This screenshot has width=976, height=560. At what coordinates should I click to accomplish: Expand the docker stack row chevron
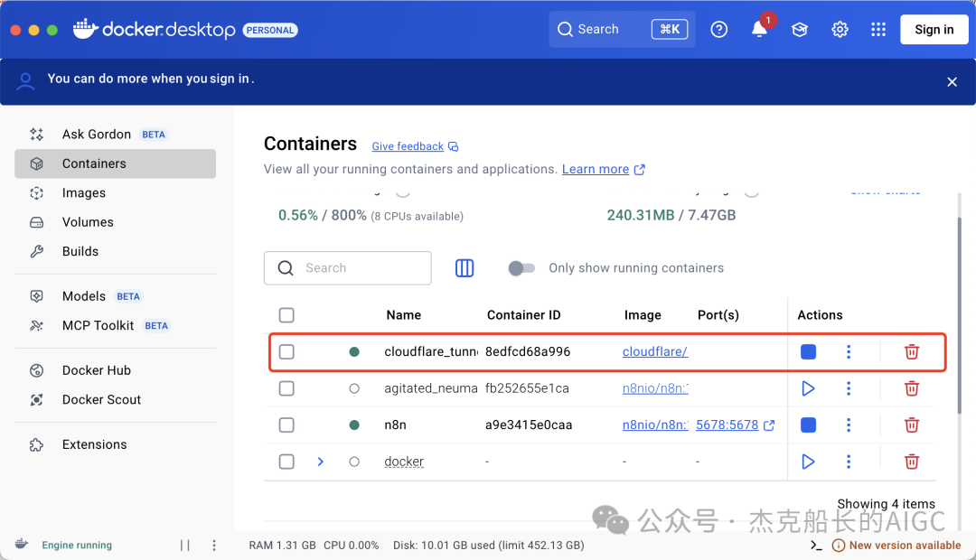coord(321,462)
